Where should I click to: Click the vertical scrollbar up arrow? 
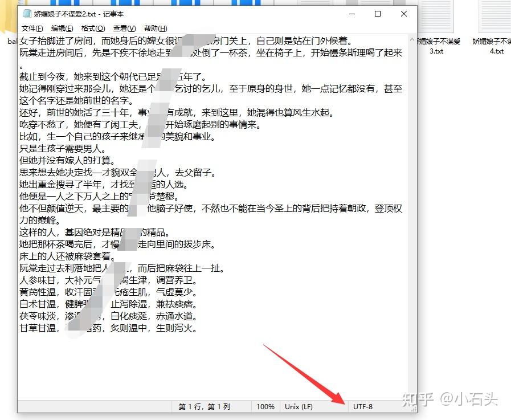tap(412, 40)
